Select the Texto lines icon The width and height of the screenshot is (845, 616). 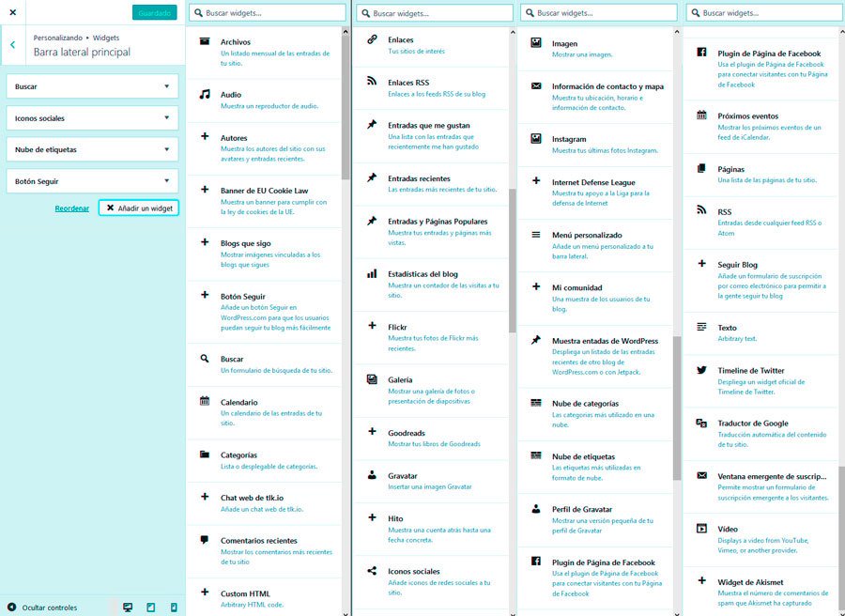[701, 327]
